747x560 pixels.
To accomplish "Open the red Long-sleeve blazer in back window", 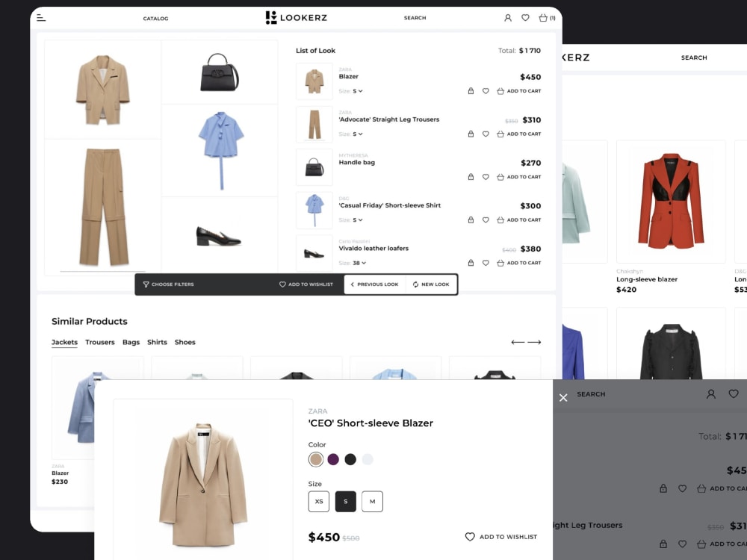I will [x=671, y=202].
